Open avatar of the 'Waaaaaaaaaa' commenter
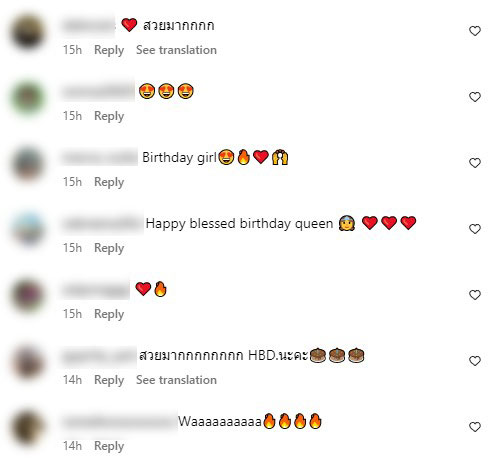The height and width of the screenshot is (460, 492). tap(28, 428)
